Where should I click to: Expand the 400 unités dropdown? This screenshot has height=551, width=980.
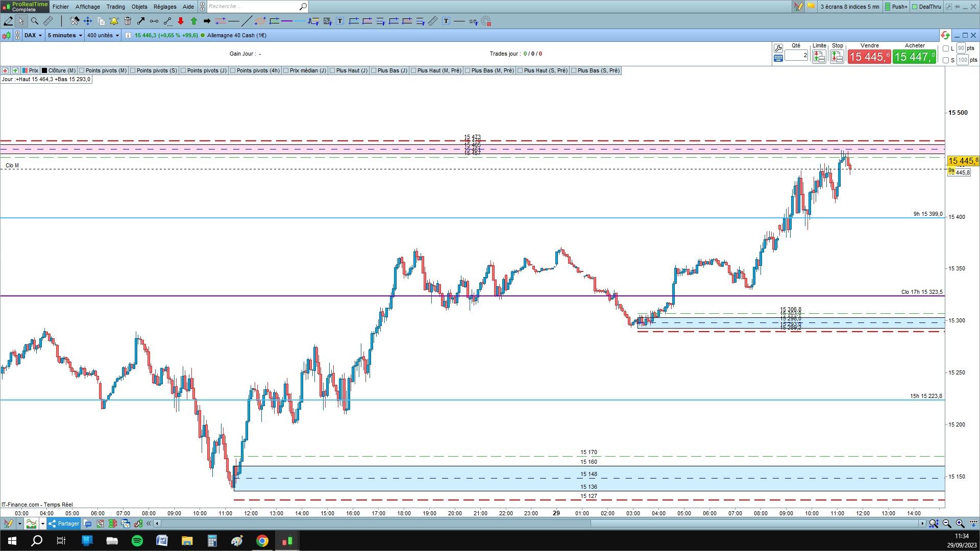(103, 35)
